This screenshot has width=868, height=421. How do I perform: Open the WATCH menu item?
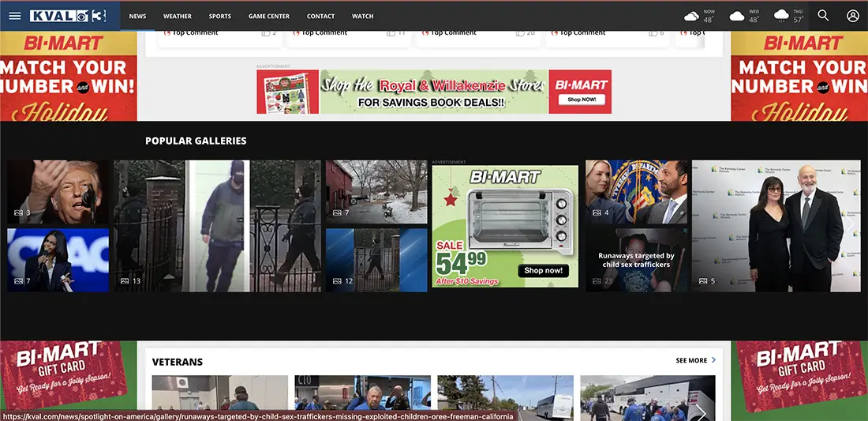tap(363, 16)
